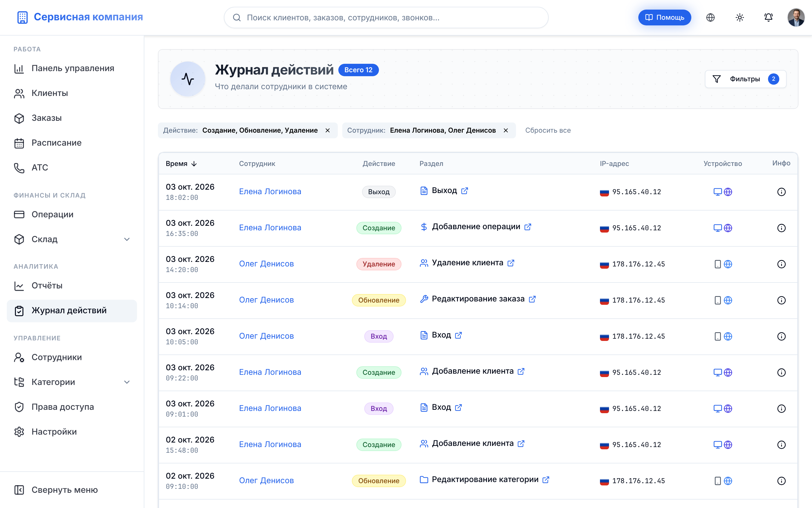Open Права доступа page
This screenshot has width=812, height=508.
[x=72, y=407]
